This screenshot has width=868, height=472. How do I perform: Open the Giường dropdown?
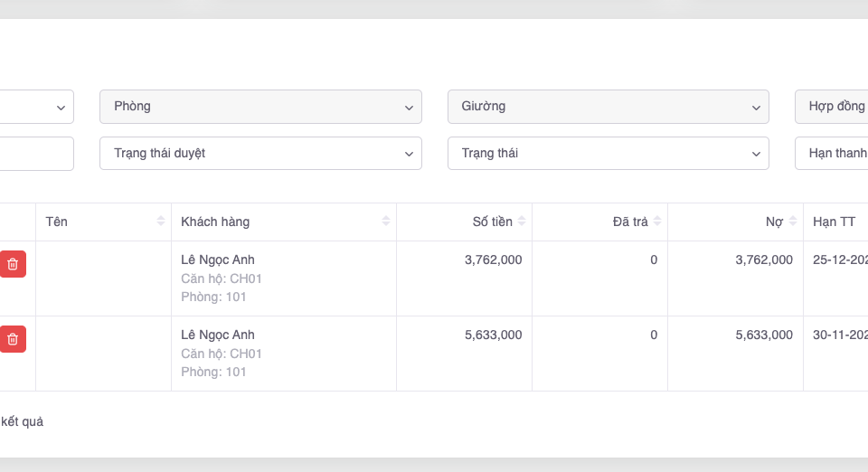point(608,107)
